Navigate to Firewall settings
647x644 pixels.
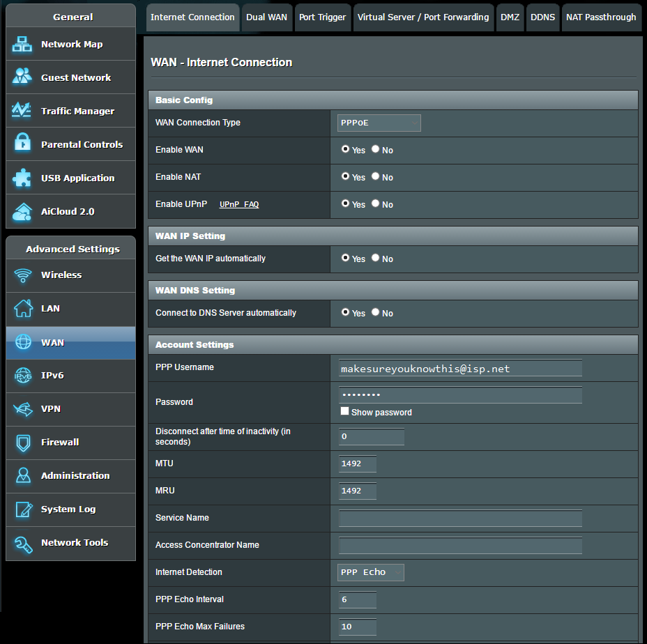click(70, 443)
